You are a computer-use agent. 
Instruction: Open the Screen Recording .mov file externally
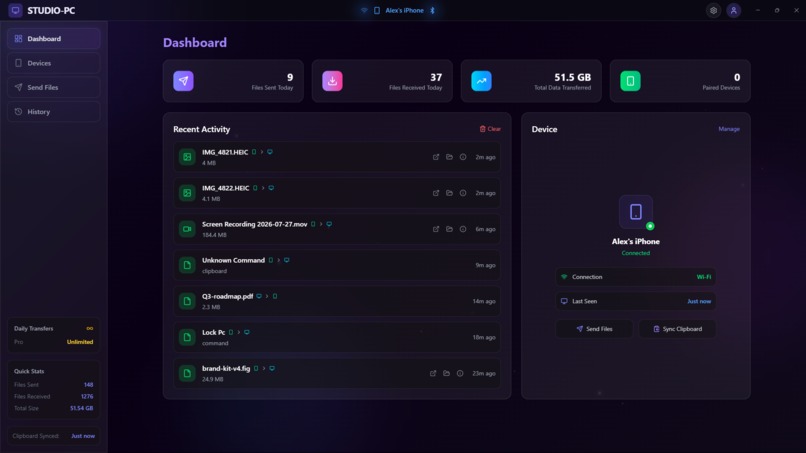pyautogui.click(x=436, y=229)
